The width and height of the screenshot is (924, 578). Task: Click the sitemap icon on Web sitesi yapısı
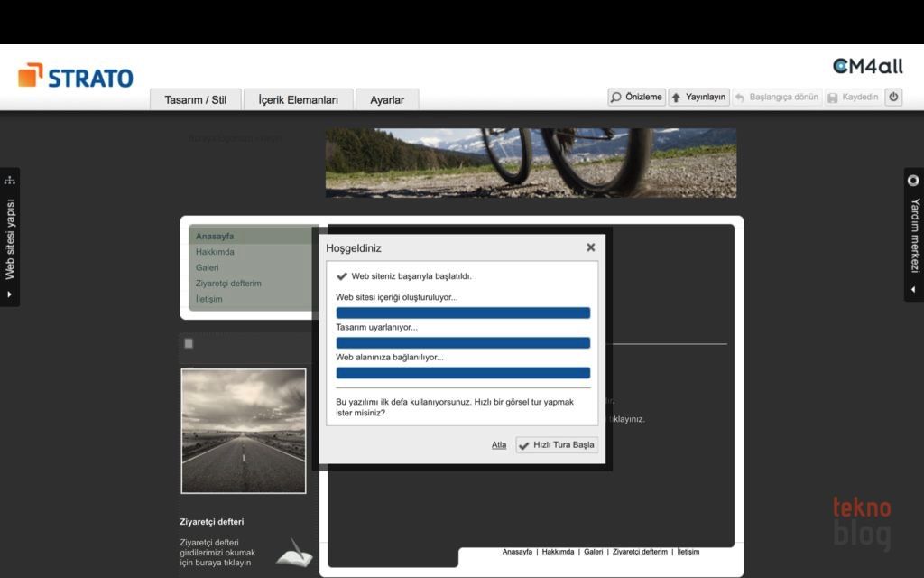[x=10, y=180]
